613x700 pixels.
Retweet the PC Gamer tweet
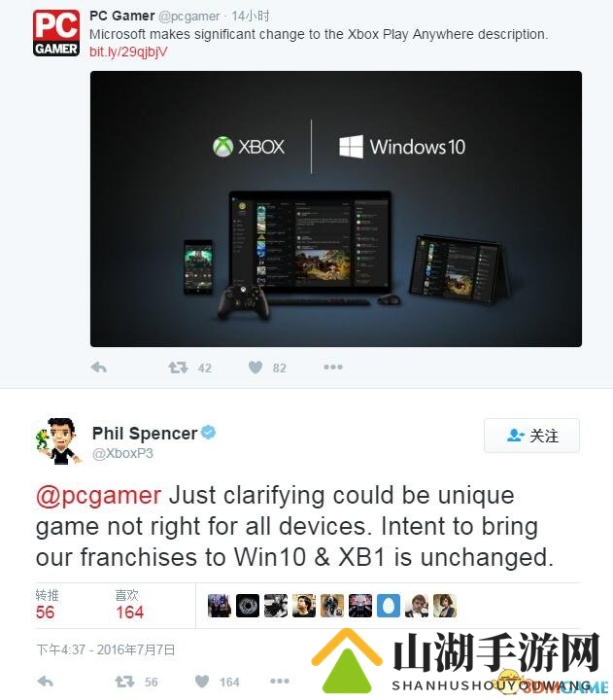[178, 367]
